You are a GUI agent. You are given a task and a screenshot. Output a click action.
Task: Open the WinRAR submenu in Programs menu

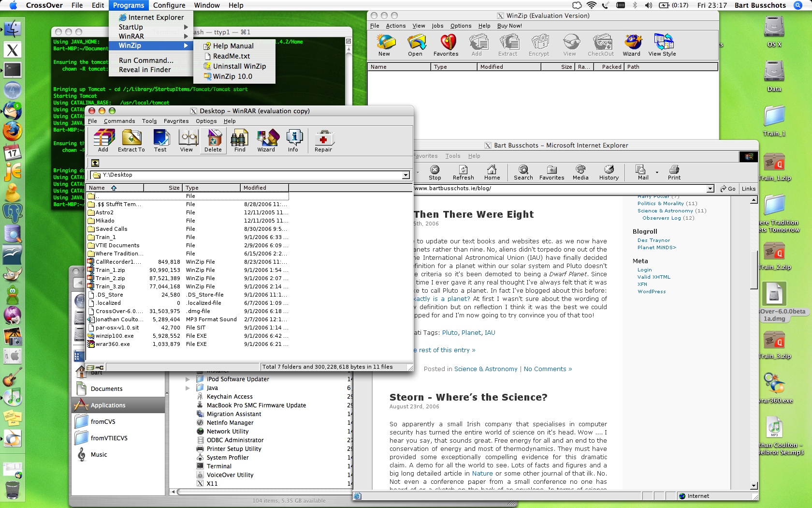pos(151,36)
